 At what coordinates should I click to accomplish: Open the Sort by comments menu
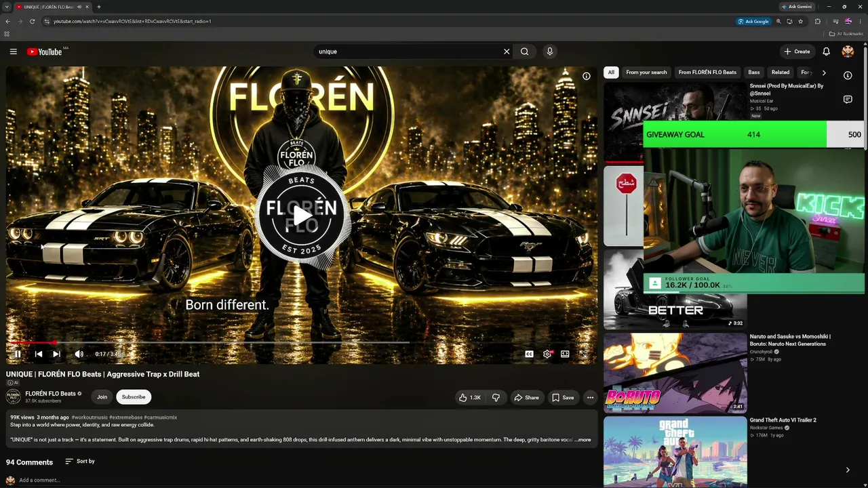(x=80, y=462)
